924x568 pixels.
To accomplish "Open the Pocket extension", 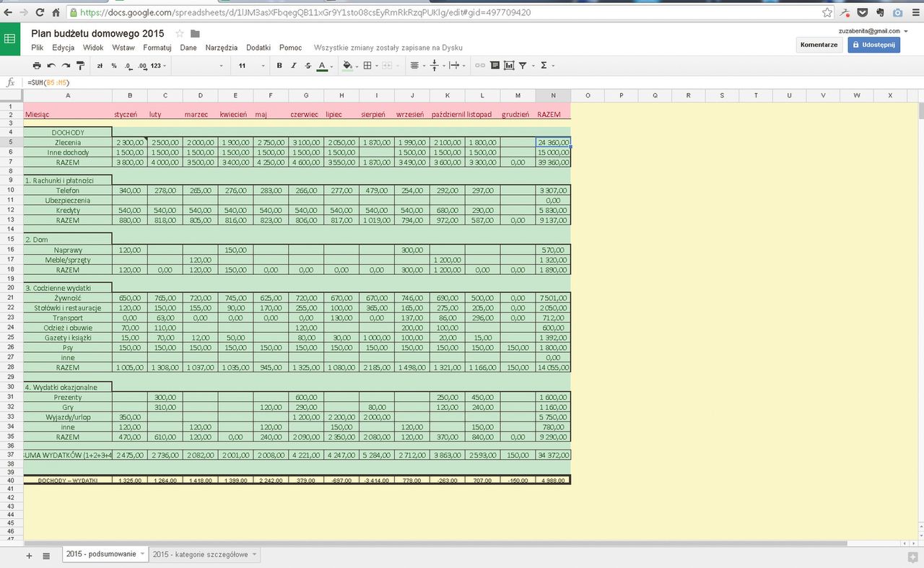I will (x=862, y=12).
